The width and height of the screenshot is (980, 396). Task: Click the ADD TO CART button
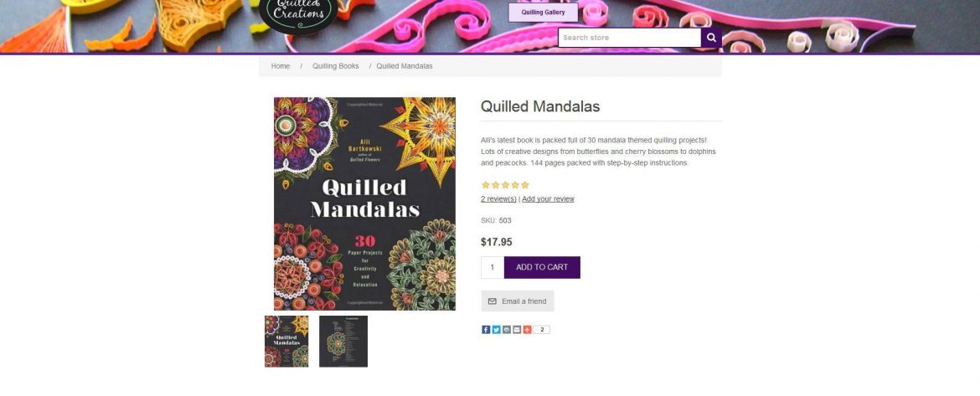click(x=542, y=267)
